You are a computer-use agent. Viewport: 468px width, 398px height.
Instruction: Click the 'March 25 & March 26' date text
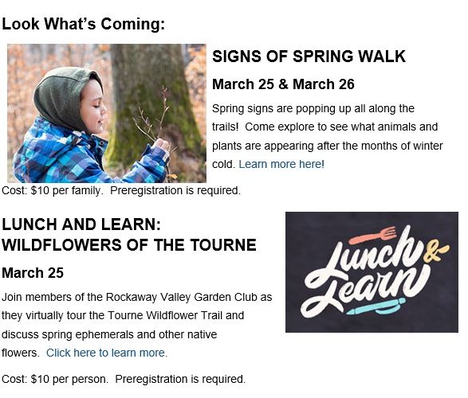pos(283,84)
